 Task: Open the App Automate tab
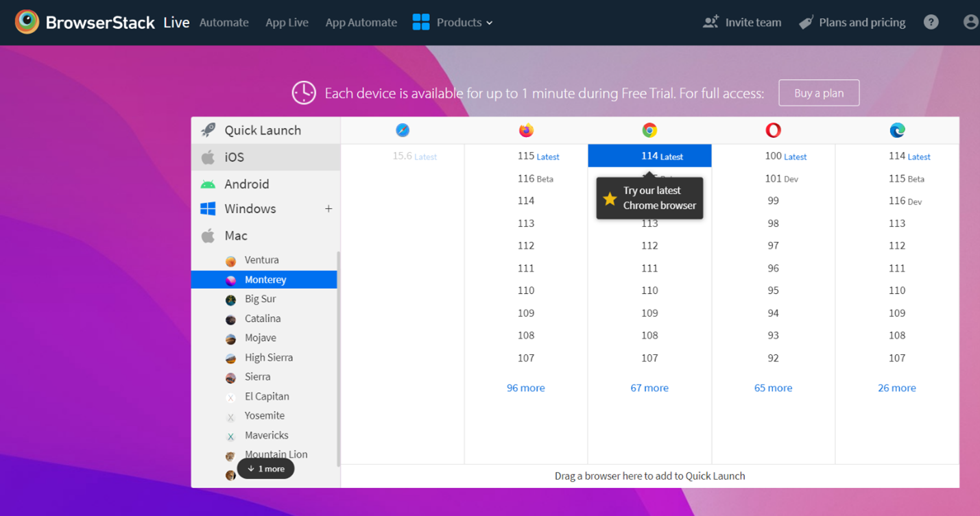[x=361, y=23]
